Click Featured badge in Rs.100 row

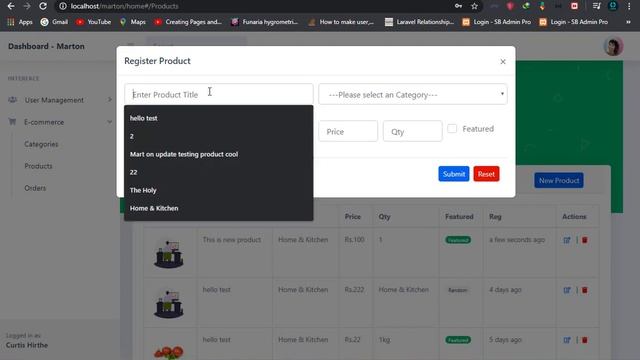pos(458,240)
